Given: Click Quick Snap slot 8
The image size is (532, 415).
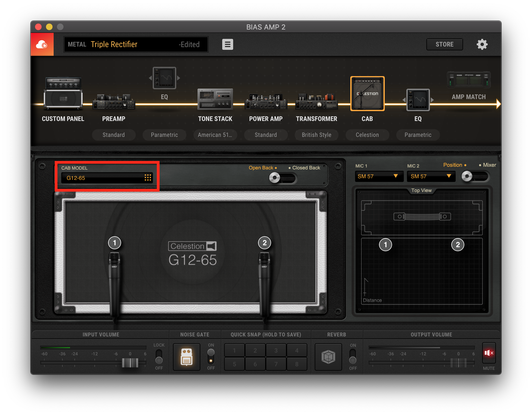Looking at the screenshot, I should pos(297,364).
